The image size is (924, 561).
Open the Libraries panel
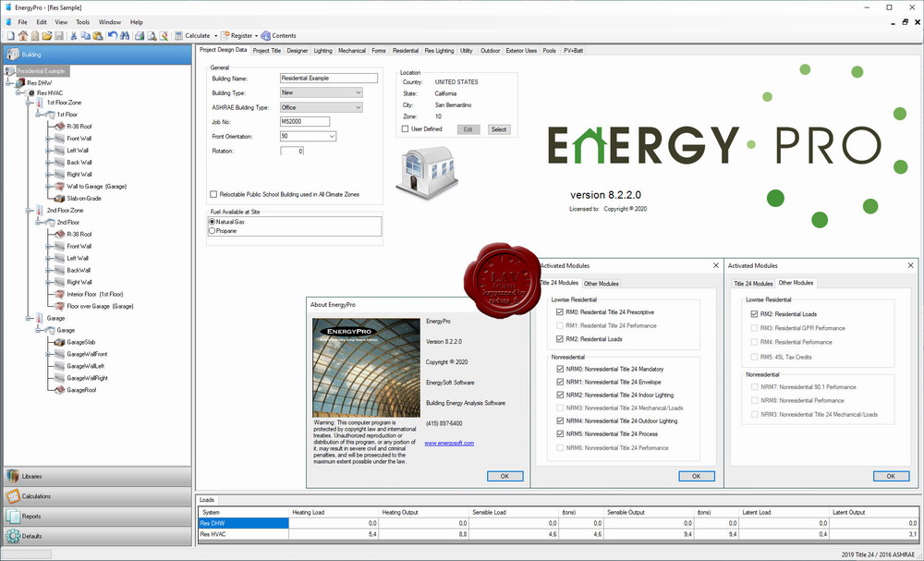tap(97, 476)
